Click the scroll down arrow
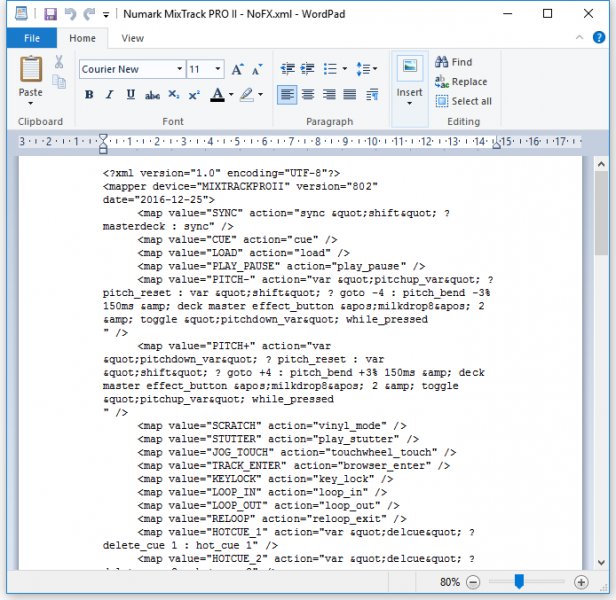 click(601, 563)
